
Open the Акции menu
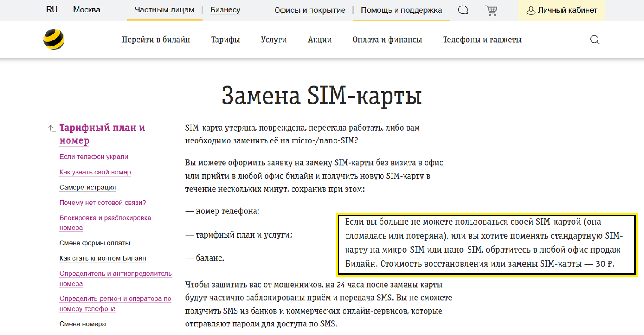click(x=320, y=40)
